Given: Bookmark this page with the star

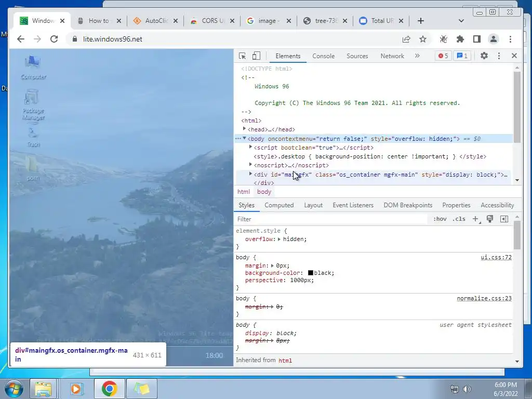Looking at the screenshot, I should [x=423, y=39].
